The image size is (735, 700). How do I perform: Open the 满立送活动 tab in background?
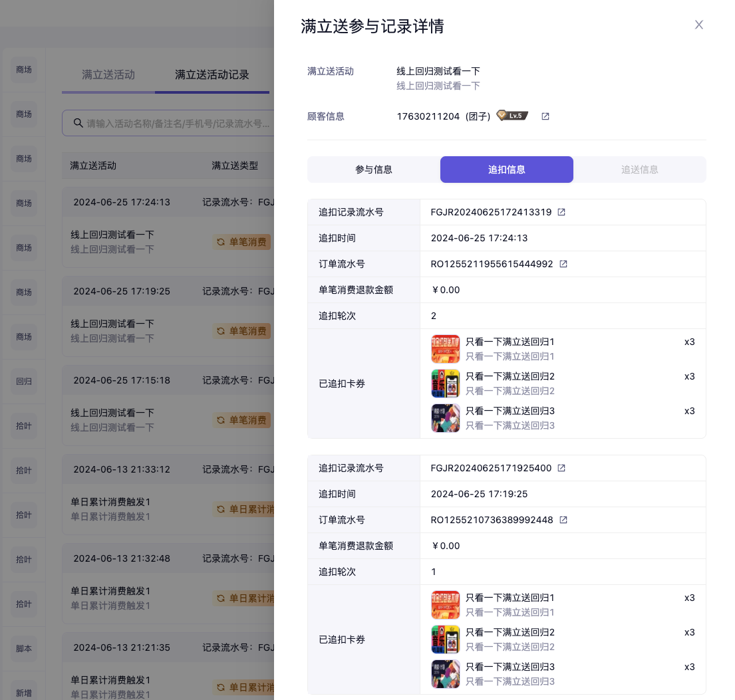click(x=108, y=74)
